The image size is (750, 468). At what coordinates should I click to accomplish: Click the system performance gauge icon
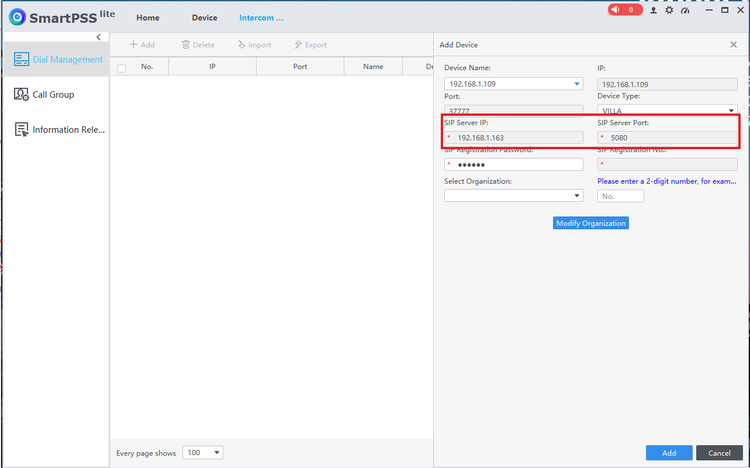pyautogui.click(x=685, y=10)
